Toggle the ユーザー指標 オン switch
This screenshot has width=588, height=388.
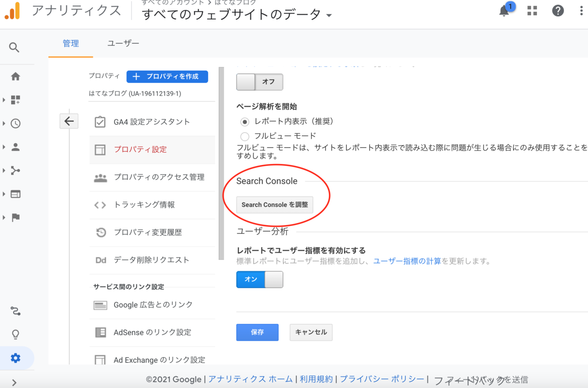coord(260,279)
